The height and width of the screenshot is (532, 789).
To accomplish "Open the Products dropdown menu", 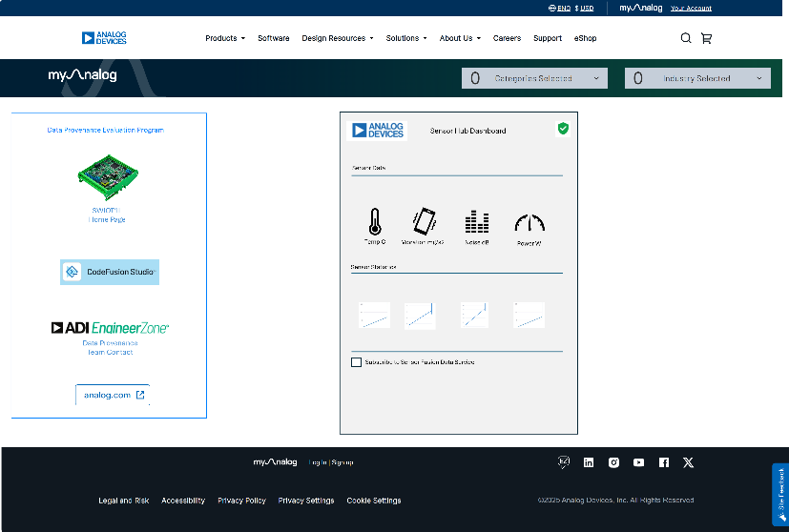I will click(225, 38).
